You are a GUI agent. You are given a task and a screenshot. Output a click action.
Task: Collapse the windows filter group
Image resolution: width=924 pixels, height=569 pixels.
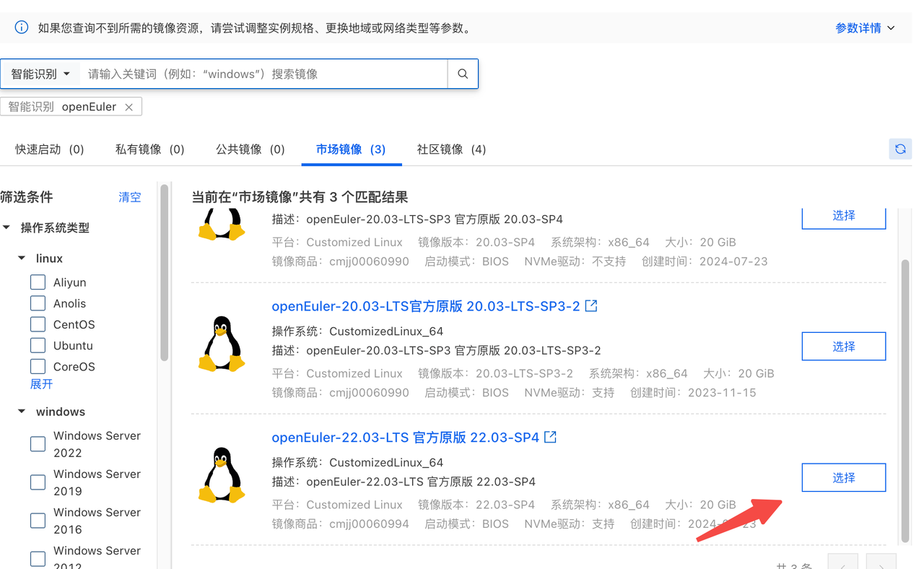[x=22, y=412]
